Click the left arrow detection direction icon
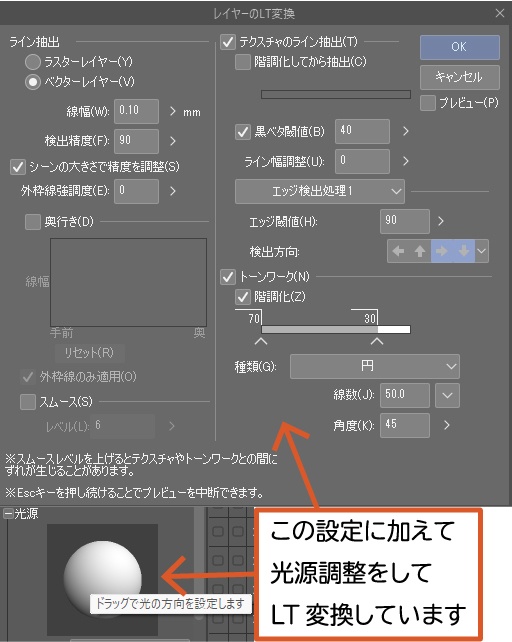 pos(398,251)
